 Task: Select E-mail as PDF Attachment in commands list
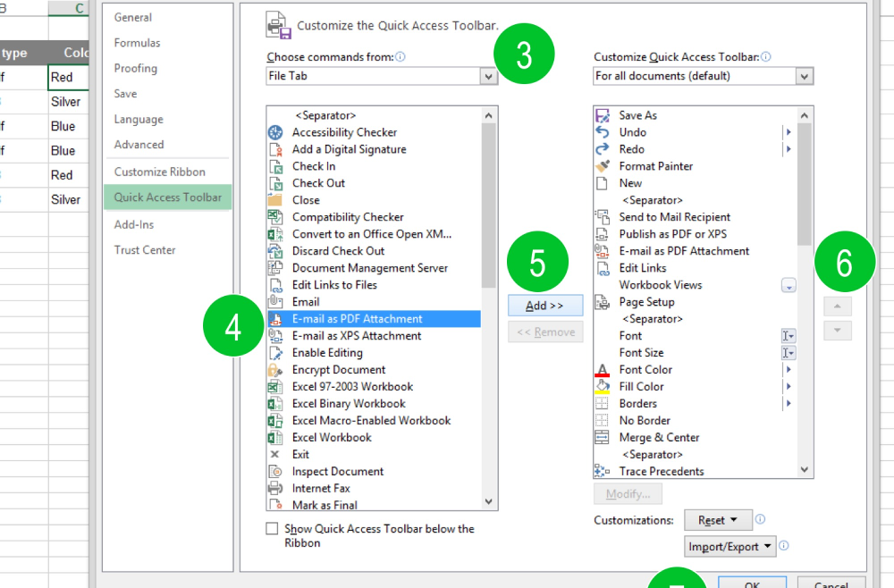tap(374, 319)
